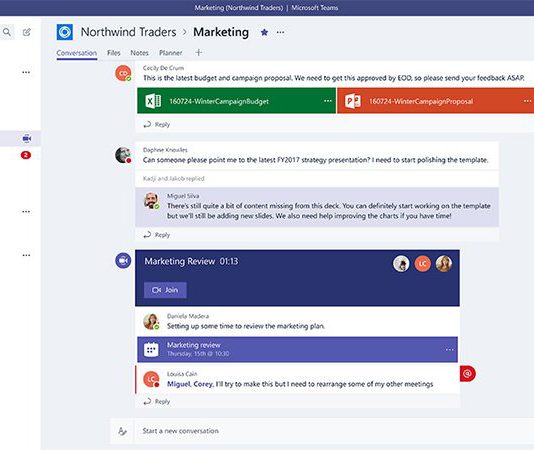This screenshot has height=450, width=534.
Task: Click the video meeting icon beside Marketing Review
Action: [123, 261]
